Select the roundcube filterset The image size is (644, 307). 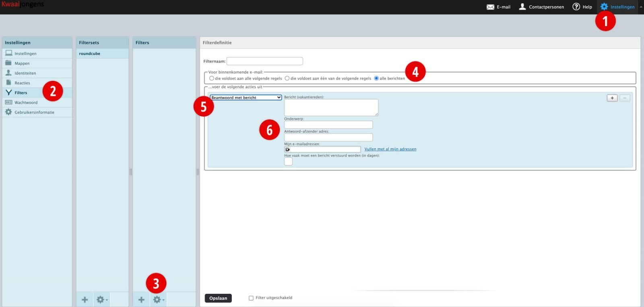pos(90,54)
